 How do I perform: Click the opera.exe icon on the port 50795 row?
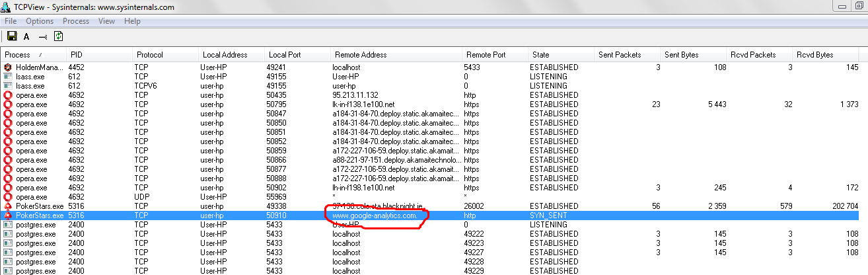8,104
